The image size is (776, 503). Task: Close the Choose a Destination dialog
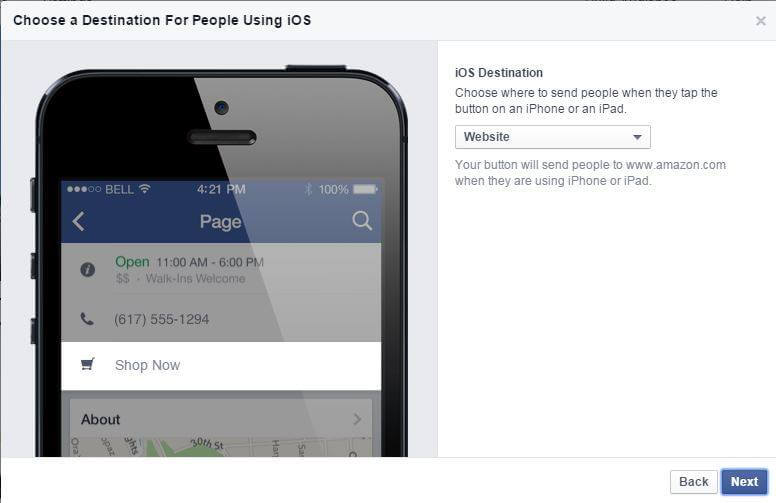(x=761, y=21)
